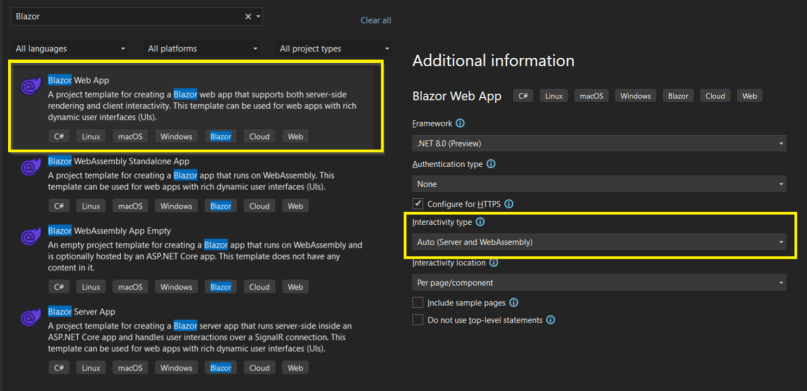
Task: Click the Additional information heading
Action: (x=493, y=61)
